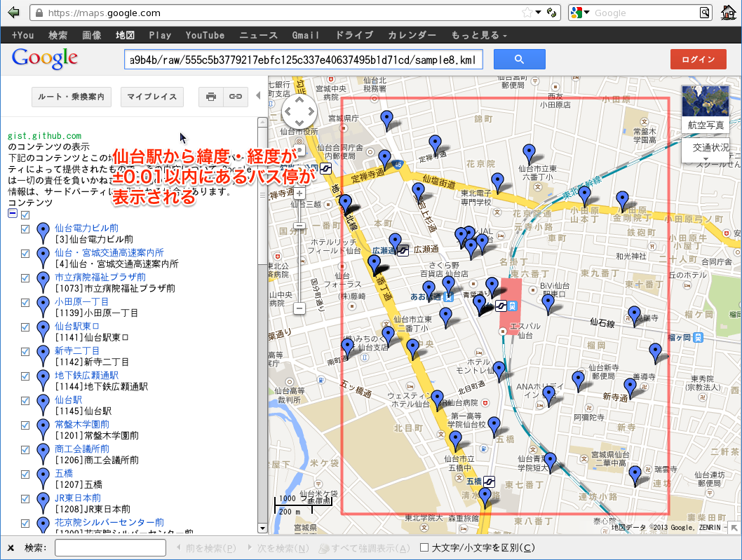Image resolution: width=742 pixels, height=560 pixels.
Task: Click the あおば通 station icon on map
Action: tap(448, 297)
